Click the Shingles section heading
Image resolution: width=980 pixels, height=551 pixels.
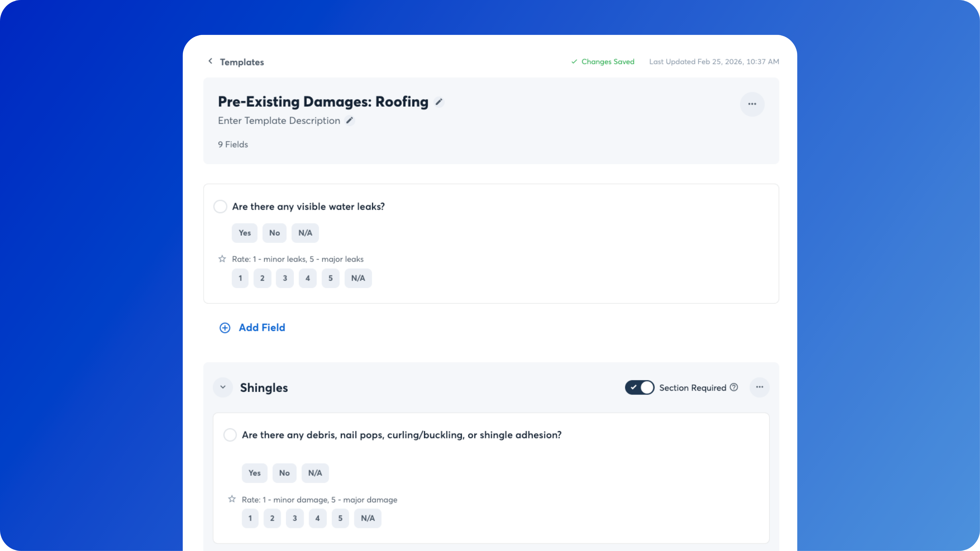point(264,387)
